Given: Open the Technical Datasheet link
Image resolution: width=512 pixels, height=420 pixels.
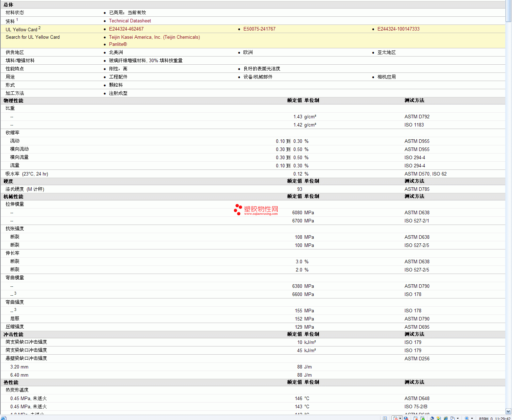Looking at the screenshot, I should [130, 21].
